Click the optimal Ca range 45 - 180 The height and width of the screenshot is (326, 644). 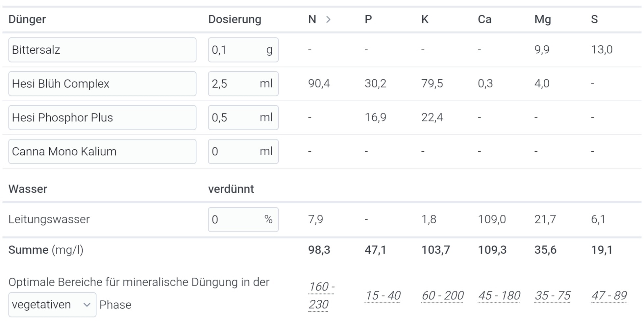[499, 295]
